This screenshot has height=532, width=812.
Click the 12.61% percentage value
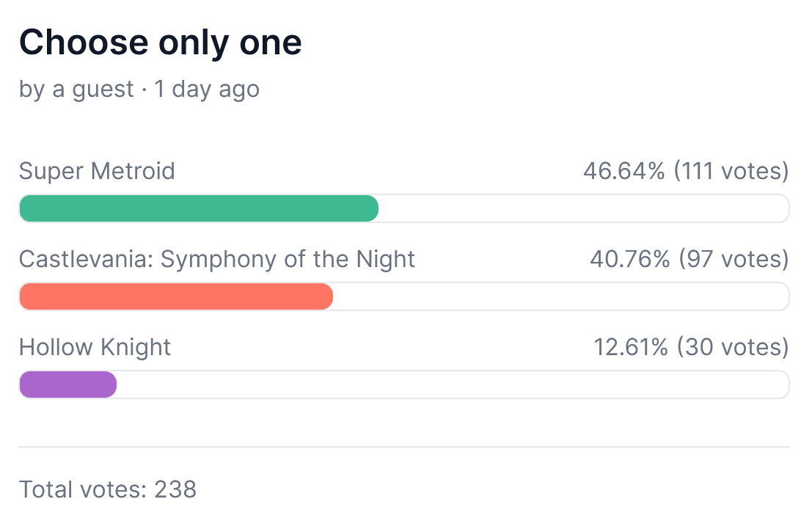pos(631,347)
